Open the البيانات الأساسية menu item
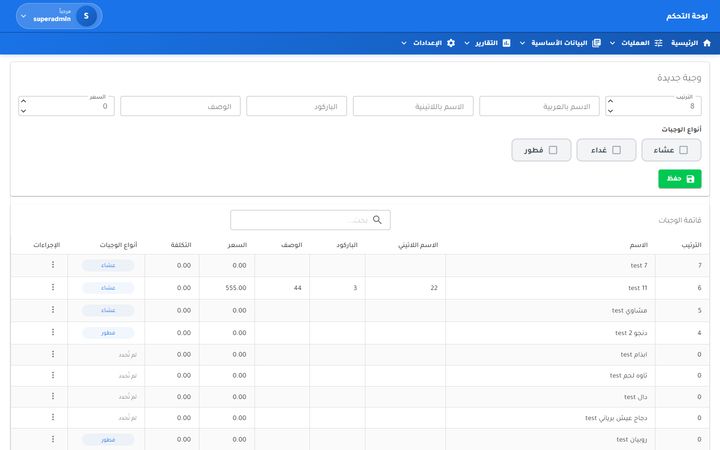 [559, 43]
